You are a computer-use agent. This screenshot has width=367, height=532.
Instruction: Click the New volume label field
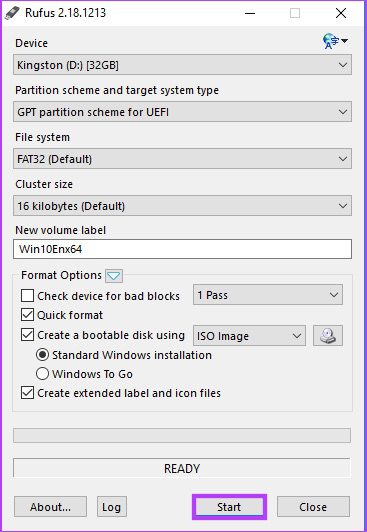[x=182, y=249]
